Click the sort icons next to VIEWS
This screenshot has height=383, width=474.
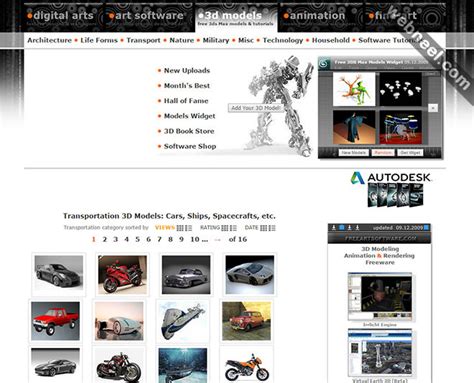tap(184, 228)
